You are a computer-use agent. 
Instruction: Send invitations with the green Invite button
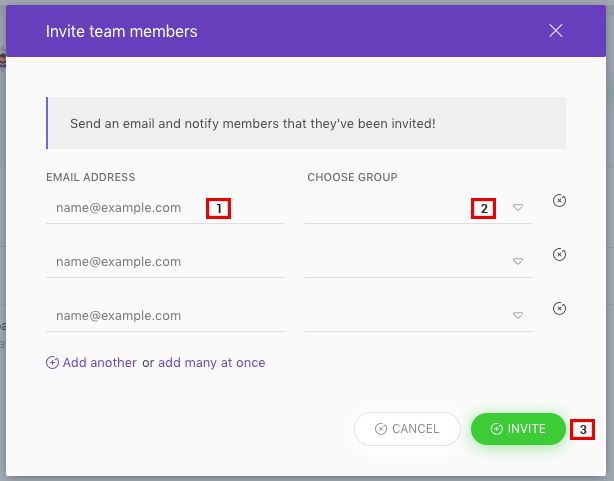[518, 429]
